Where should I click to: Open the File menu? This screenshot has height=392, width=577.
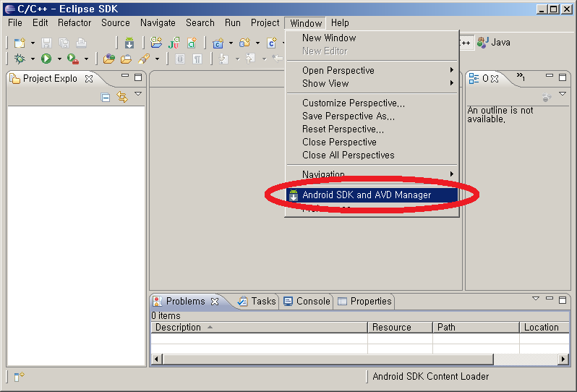[x=15, y=23]
